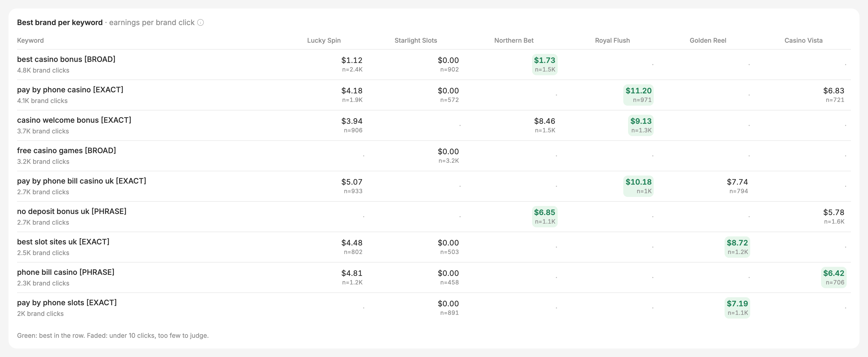This screenshot has width=868, height=357.
Task: Click the Royal Flush column header
Action: click(612, 41)
